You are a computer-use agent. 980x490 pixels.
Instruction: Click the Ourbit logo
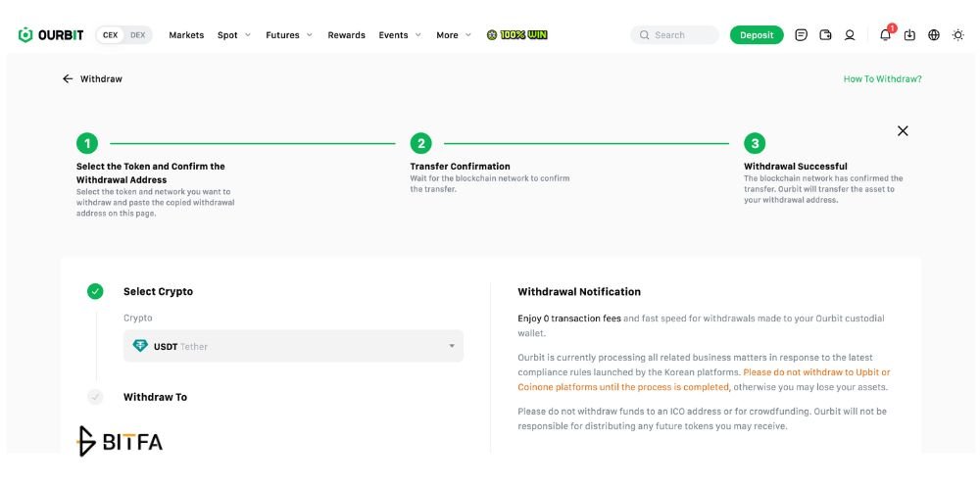pyautogui.click(x=51, y=35)
